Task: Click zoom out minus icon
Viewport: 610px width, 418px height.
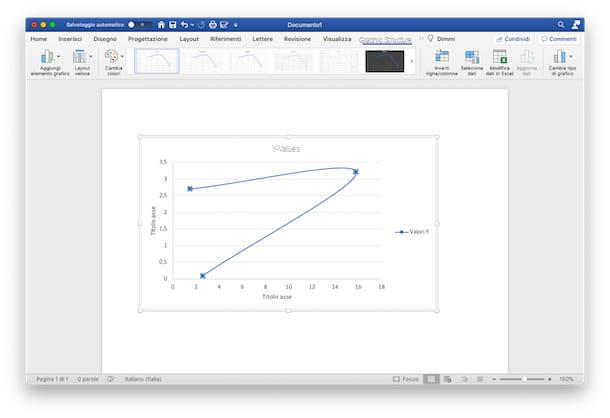Action: [x=494, y=379]
